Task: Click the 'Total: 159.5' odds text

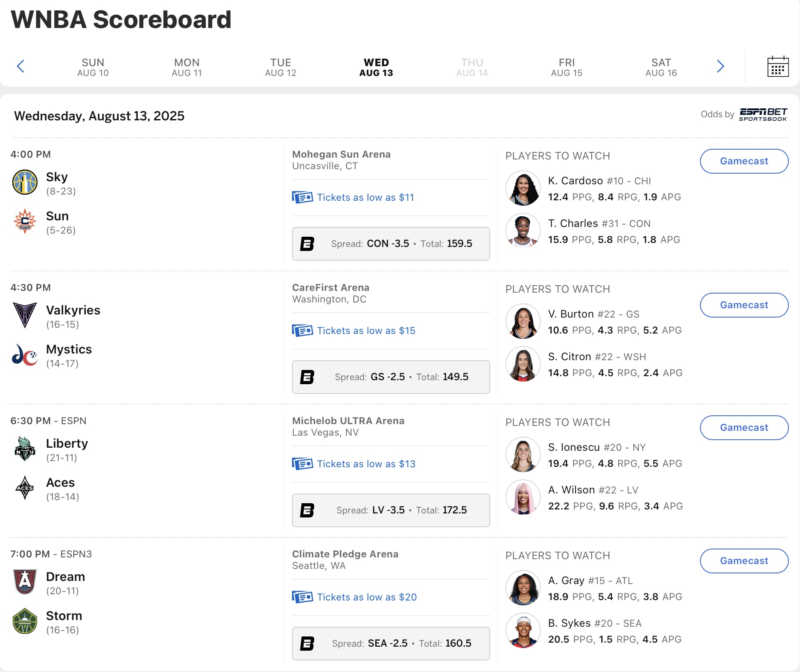Action: [446, 243]
